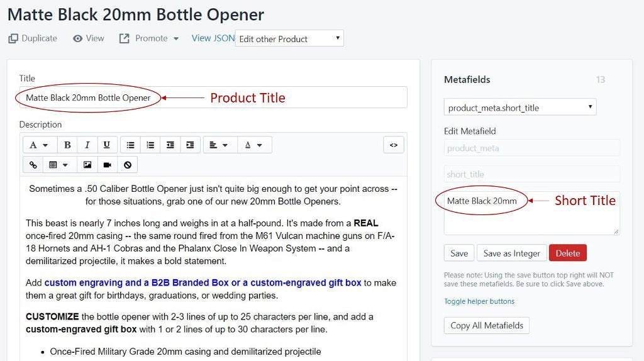Open the font formatting 'A' dropdown
Screen dimensions: 644x361
click(x=39, y=145)
